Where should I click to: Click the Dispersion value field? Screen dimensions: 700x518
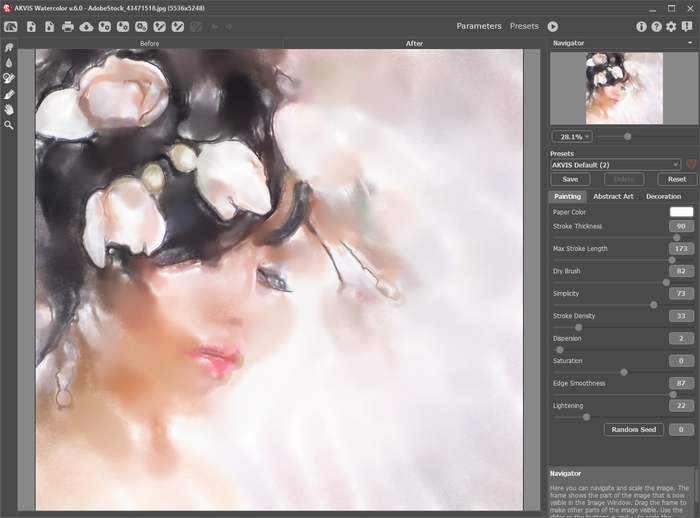[681, 338]
